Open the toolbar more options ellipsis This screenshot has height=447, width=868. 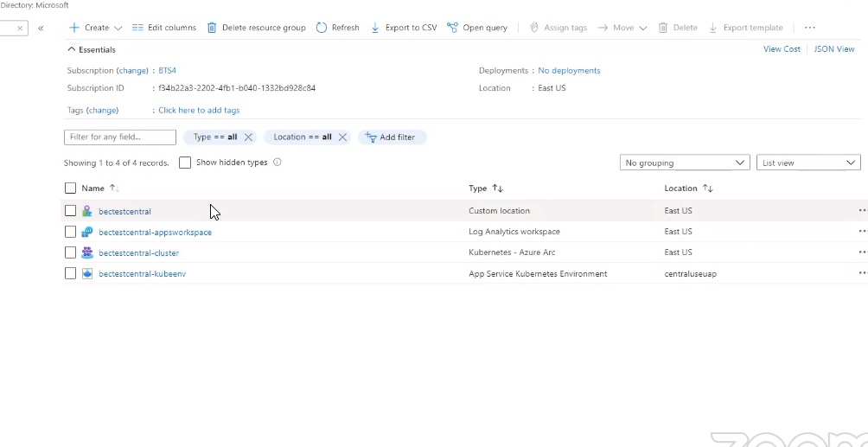(x=810, y=27)
